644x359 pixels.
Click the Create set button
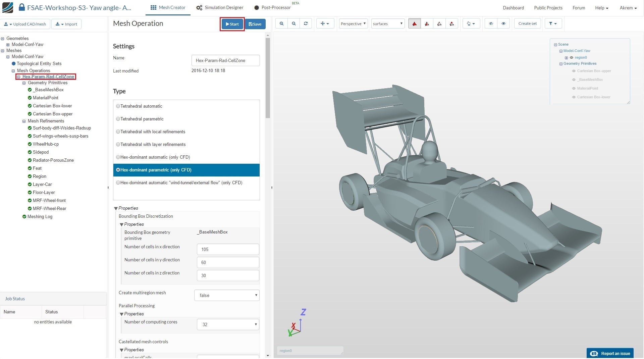click(x=527, y=23)
